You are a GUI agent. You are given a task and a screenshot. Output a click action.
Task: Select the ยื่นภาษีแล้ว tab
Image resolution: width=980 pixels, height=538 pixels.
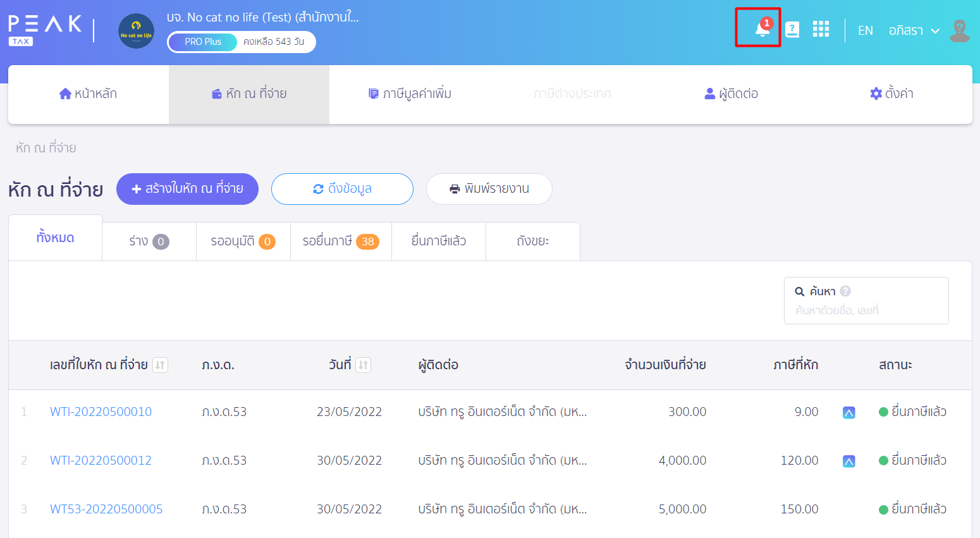439,241
